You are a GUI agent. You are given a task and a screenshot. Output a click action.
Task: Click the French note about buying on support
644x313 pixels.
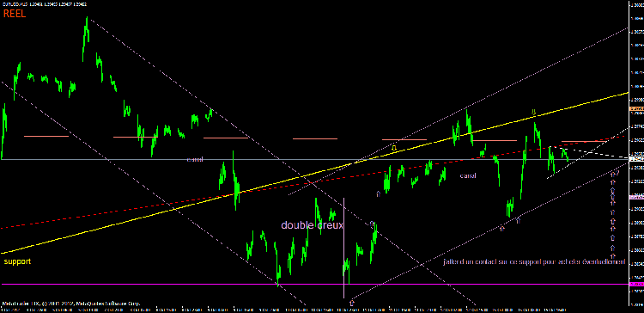pos(534,261)
